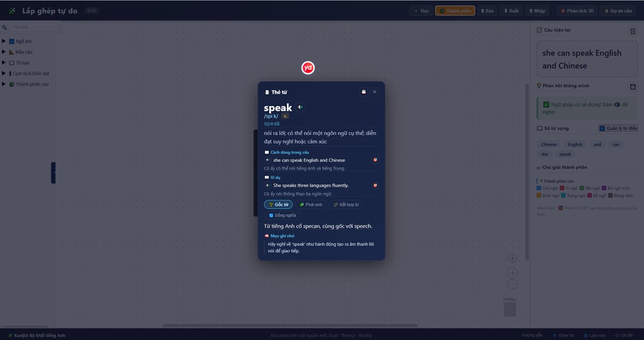Switch to the Phái sinh tab

pos(311,204)
